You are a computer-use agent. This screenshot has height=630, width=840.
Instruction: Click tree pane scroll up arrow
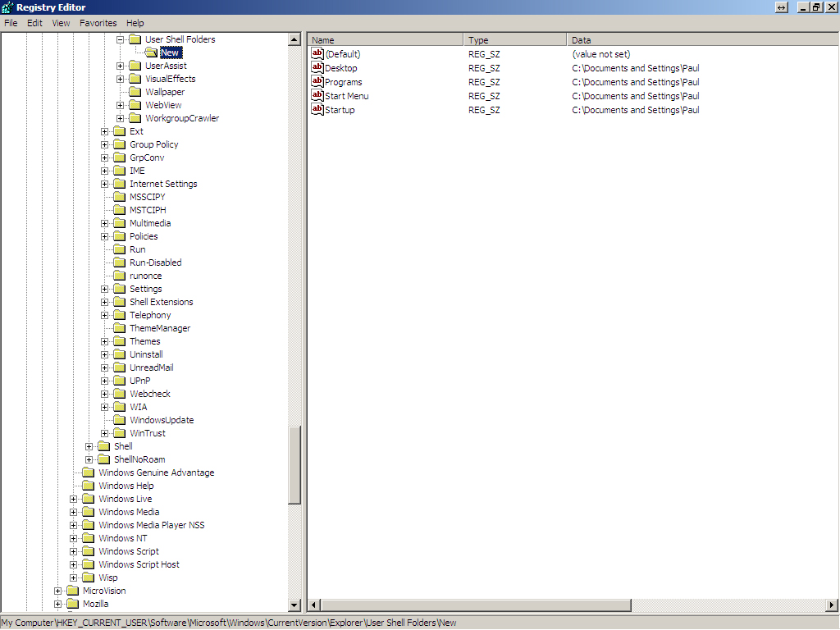tap(294, 39)
